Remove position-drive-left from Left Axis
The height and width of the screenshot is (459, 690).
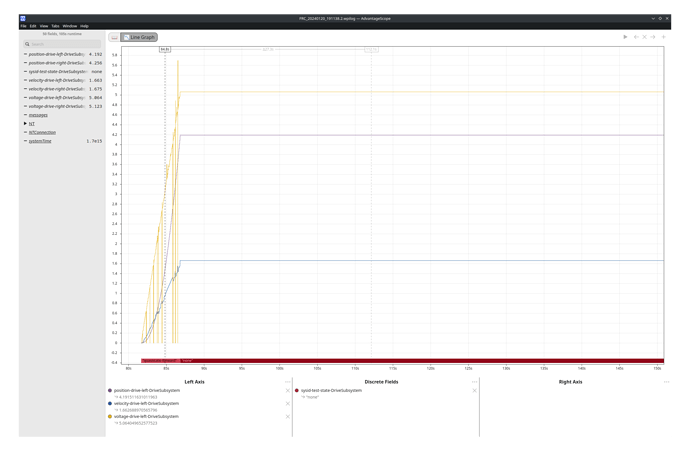tap(288, 391)
